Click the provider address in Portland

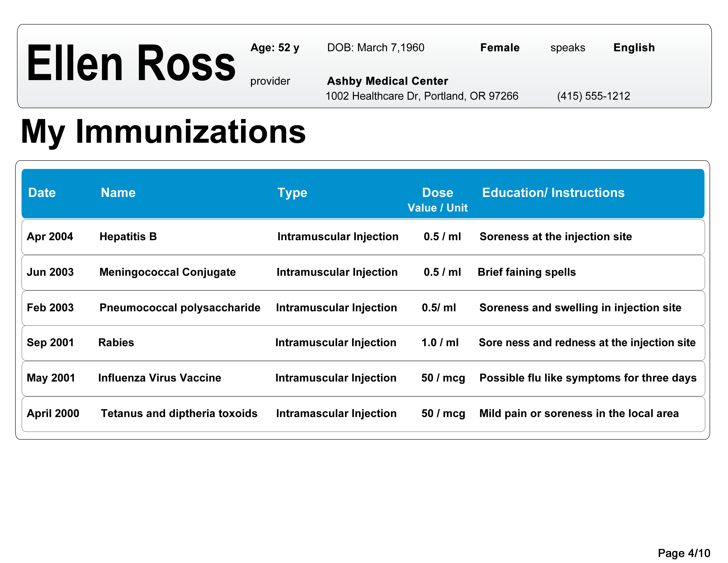tap(422, 96)
